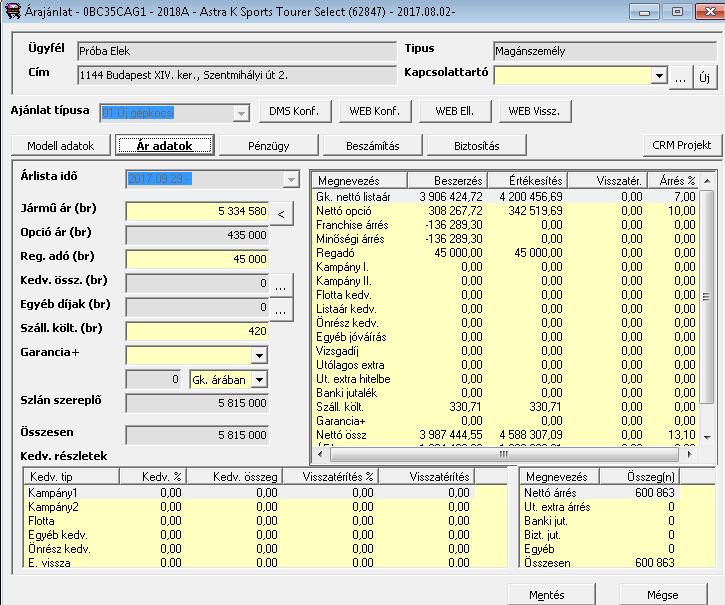Click the price grid scroll up arrow
Screen dimensions: 725x605
(707, 181)
